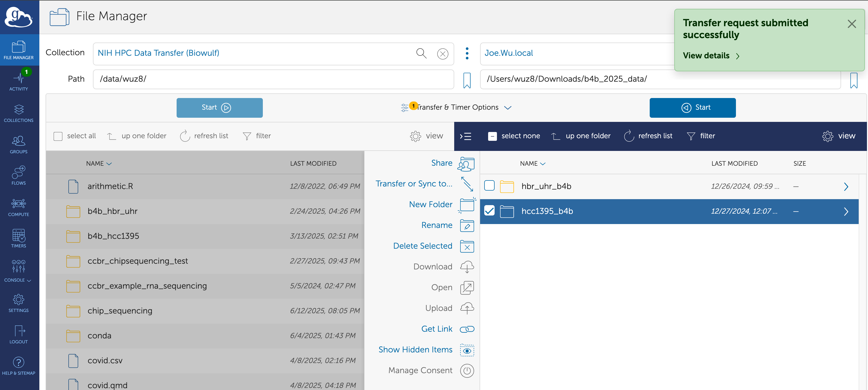Select Show Hidden Items option

tap(415, 350)
